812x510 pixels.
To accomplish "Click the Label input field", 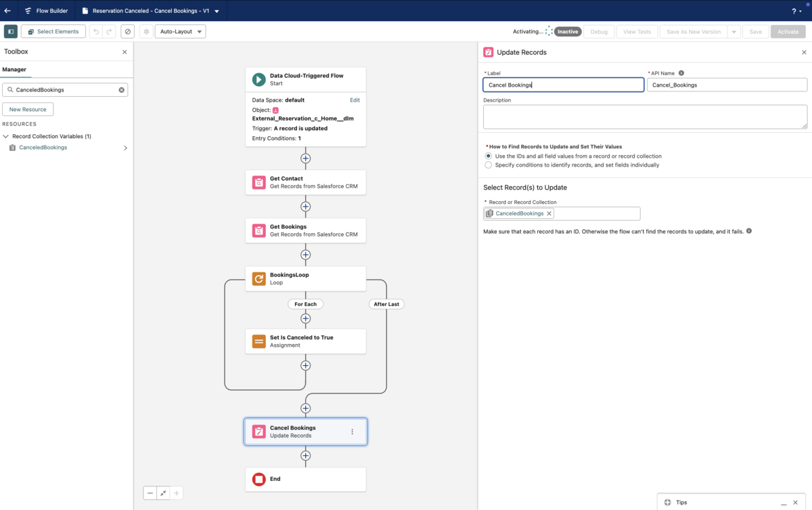I will coord(563,85).
